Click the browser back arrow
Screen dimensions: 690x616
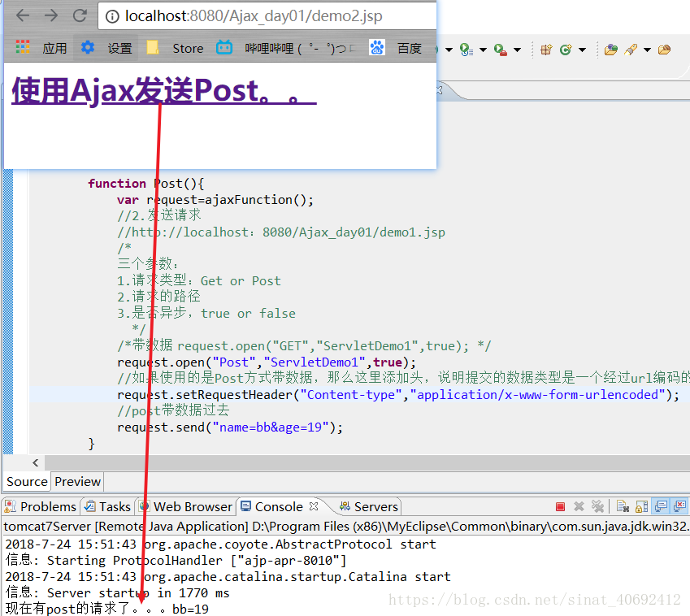pyautogui.click(x=23, y=15)
